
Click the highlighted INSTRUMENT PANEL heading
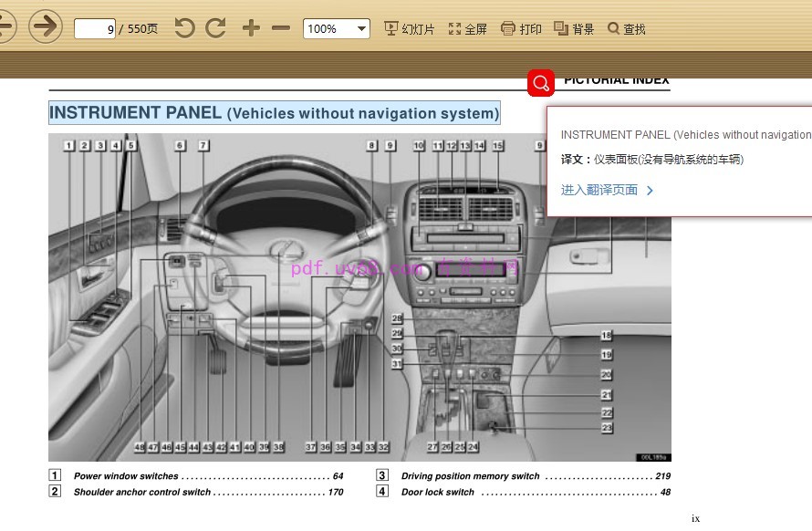274,113
